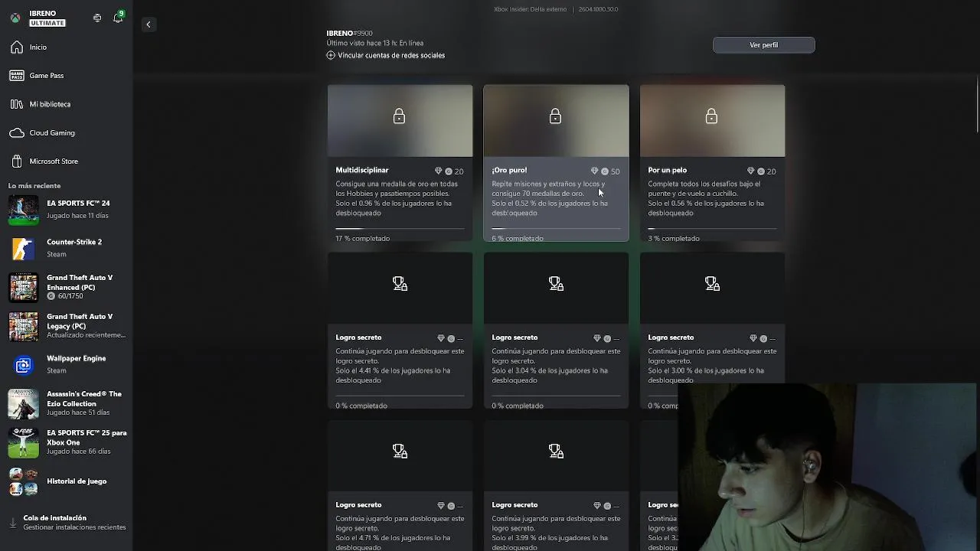
Task: Click Jugado hace 51 días text
Action: click(77, 412)
